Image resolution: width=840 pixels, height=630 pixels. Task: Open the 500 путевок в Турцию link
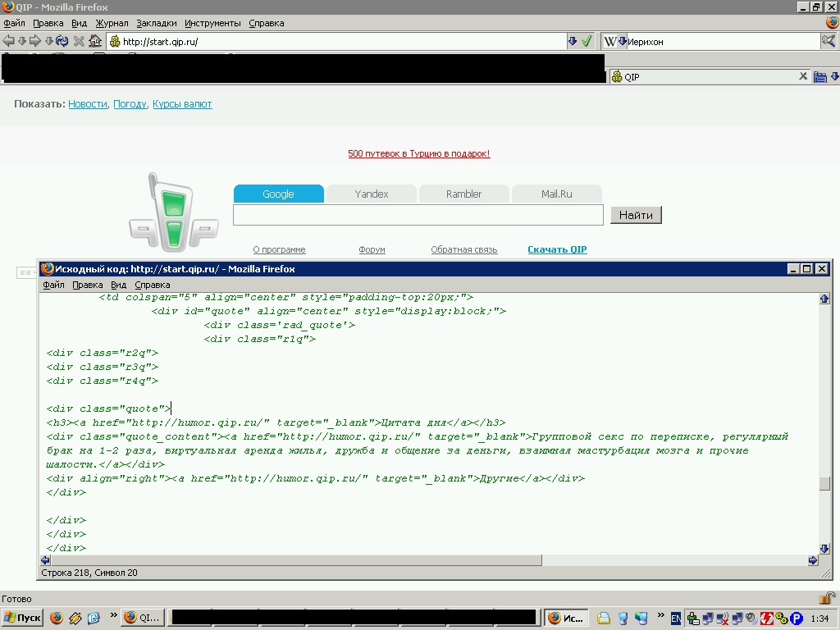click(x=419, y=153)
